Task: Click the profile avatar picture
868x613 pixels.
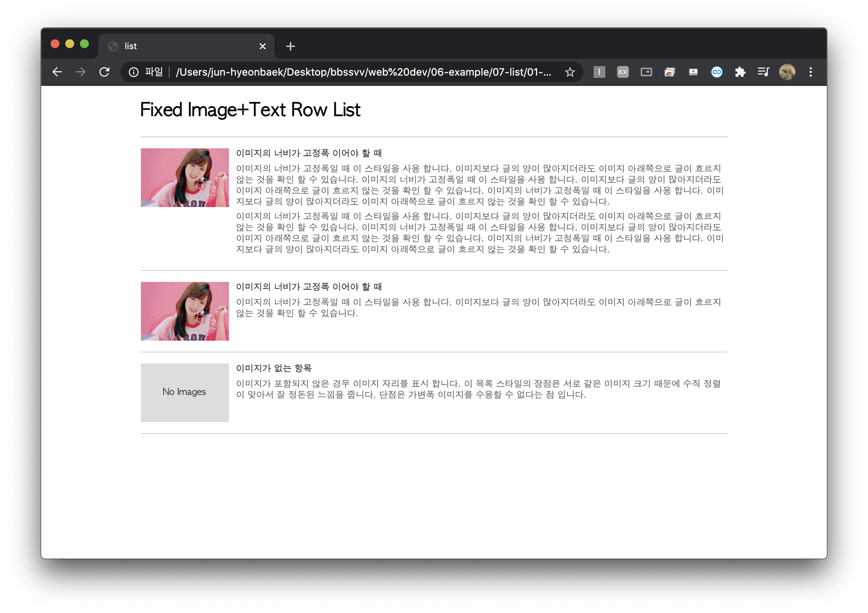Action: [787, 72]
